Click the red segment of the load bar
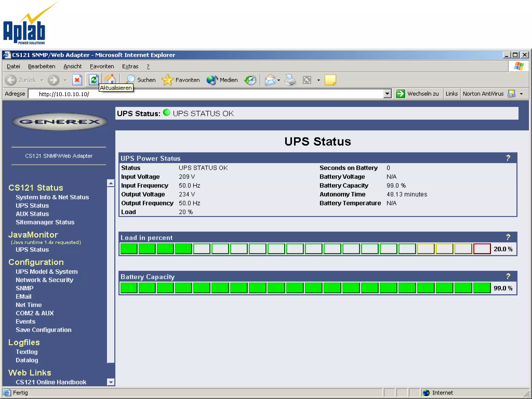 pyautogui.click(x=482, y=249)
